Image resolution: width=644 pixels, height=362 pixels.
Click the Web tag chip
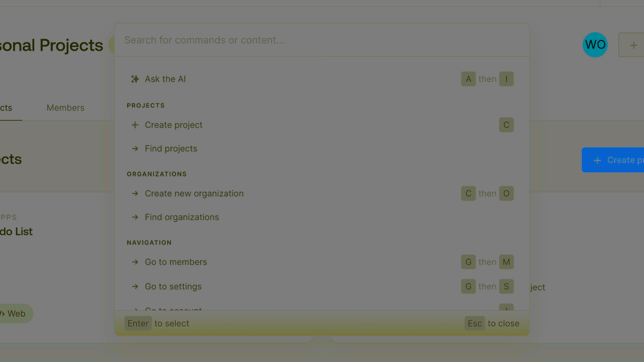click(x=15, y=314)
